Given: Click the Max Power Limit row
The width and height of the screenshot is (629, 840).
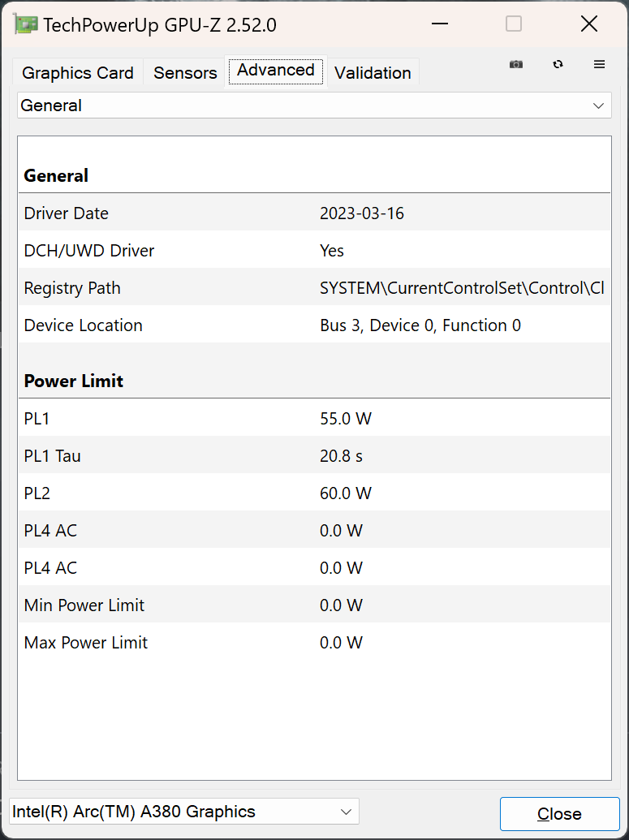Looking at the screenshot, I should click(x=313, y=643).
